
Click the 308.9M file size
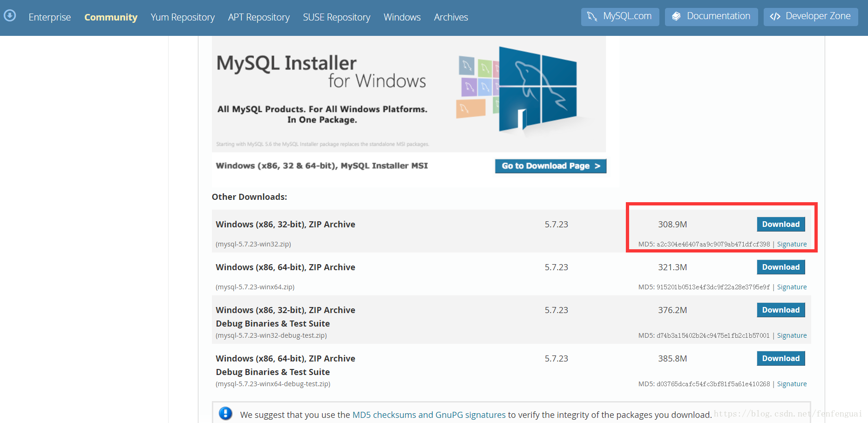(672, 224)
